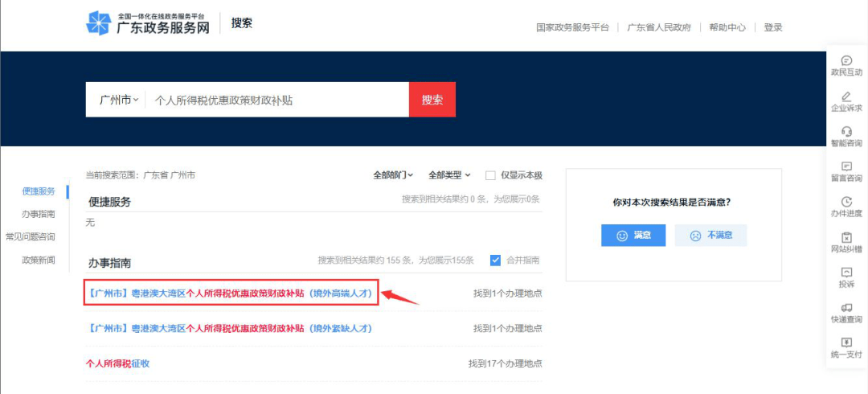
Task: Click the 政民互动 sidebar icon
Action: pos(845,61)
